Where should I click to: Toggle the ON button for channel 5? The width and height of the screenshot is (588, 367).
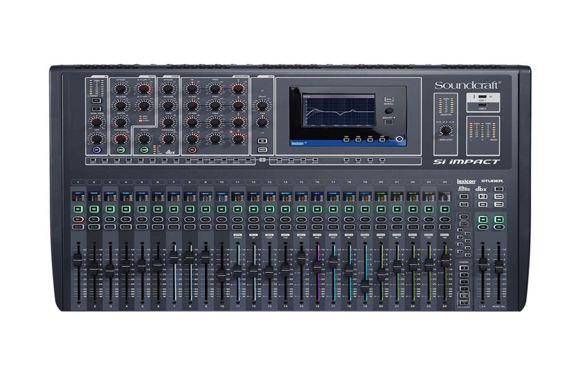point(141,209)
